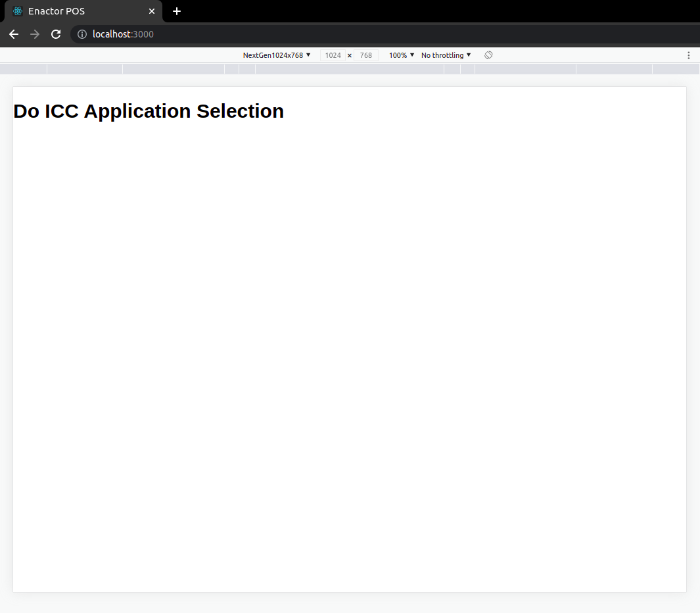The image size is (700, 613).
Task: Click the localhost:3000 address bar
Action: [384, 34]
